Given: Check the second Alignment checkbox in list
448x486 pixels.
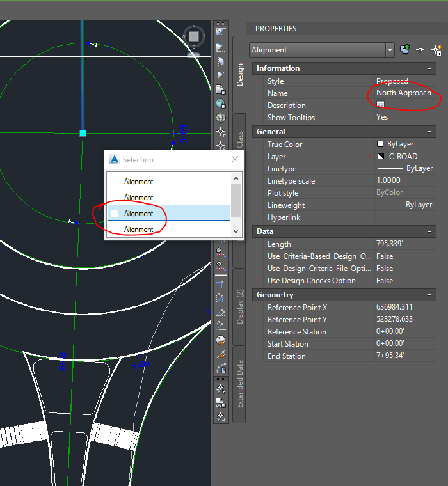Looking at the screenshot, I should point(115,198).
